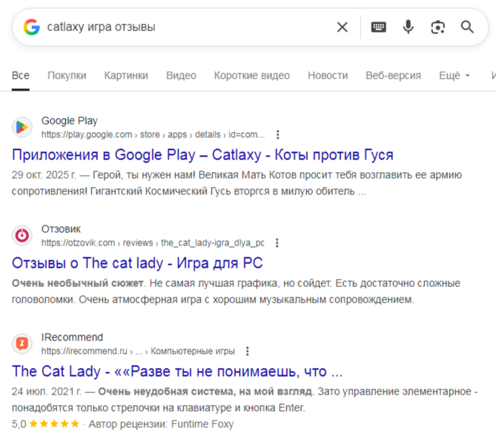Switch to the Новости tab
The width and height of the screenshot is (496, 448).
[328, 76]
